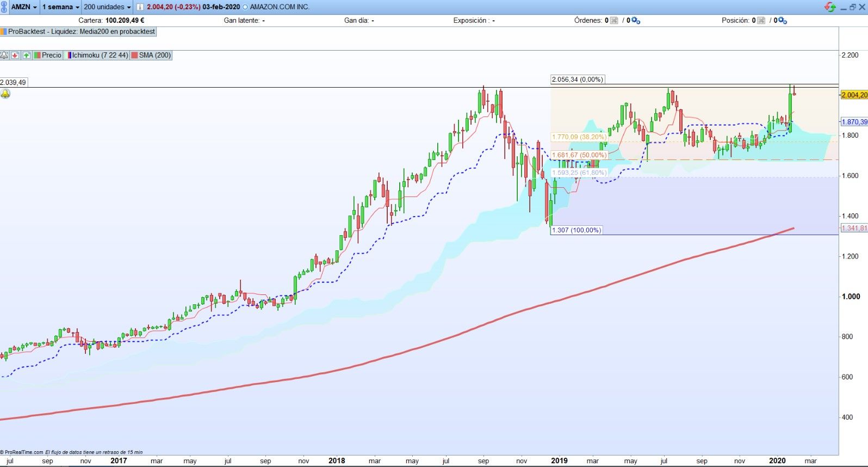Click the Gan día field

coord(359,21)
